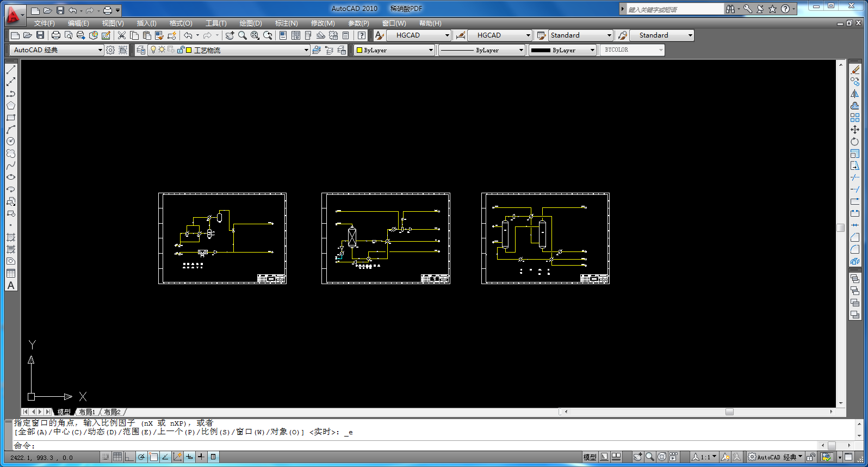Open the 绘图(D) menu
The image size is (868, 467).
pyautogui.click(x=250, y=23)
